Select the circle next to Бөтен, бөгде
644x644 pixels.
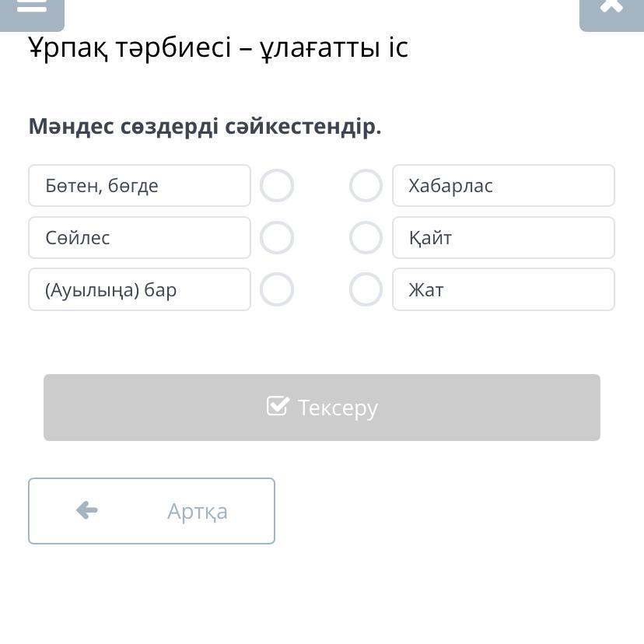(x=277, y=186)
